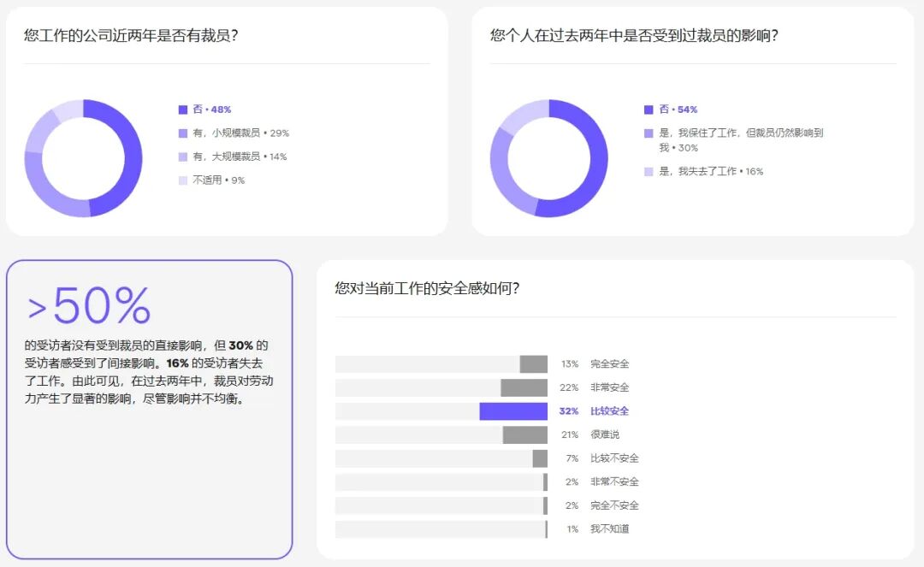Click the swatch beside 不适用 9%
Viewport: 924px width, 567px height.
coord(183,180)
